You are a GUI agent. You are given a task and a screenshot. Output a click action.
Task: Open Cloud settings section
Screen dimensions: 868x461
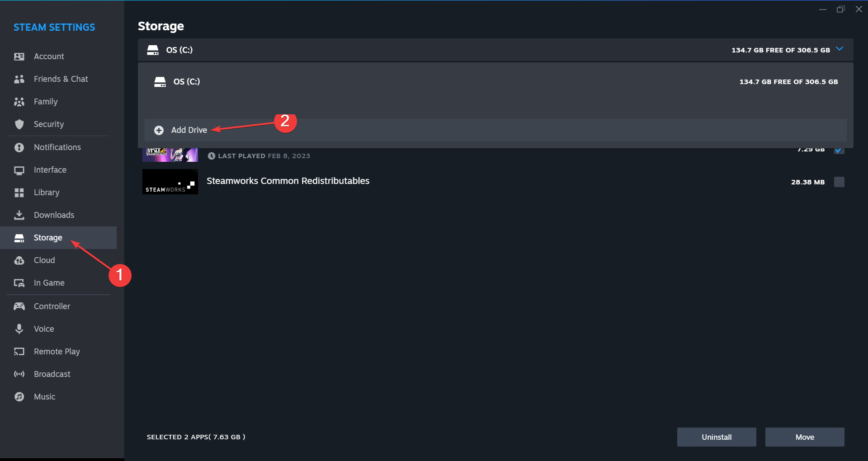pyautogui.click(x=58, y=260)
